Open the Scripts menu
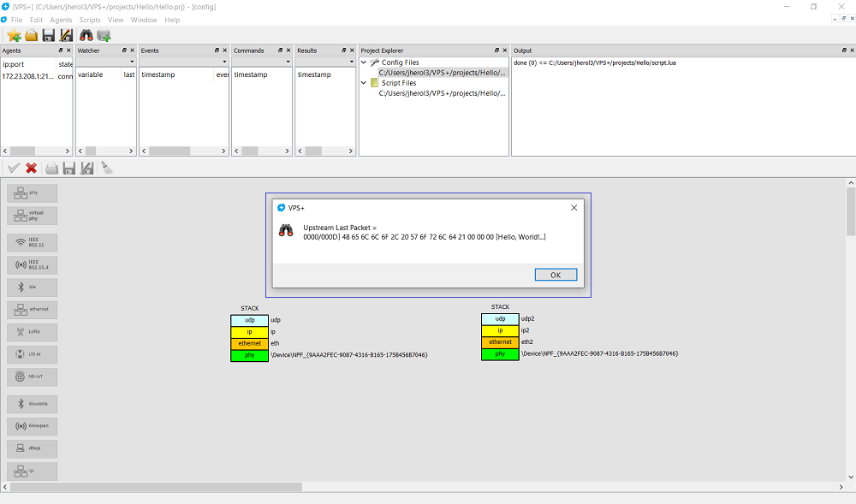856x504 pixels. coord(90,20)
